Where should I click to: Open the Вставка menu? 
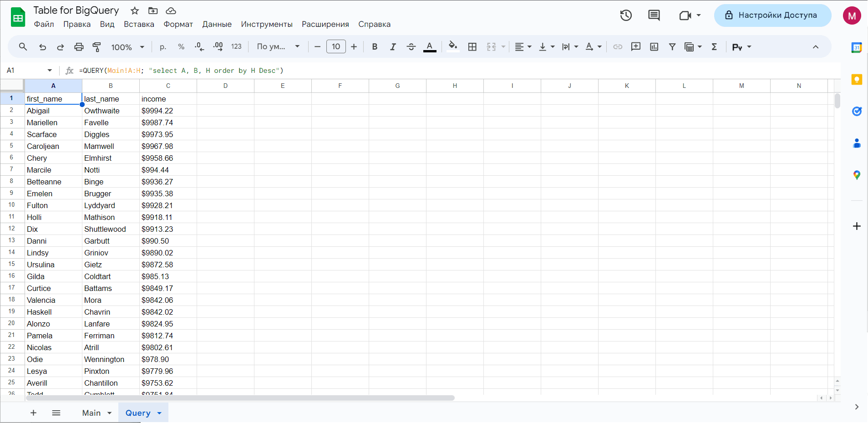(139, 24)
